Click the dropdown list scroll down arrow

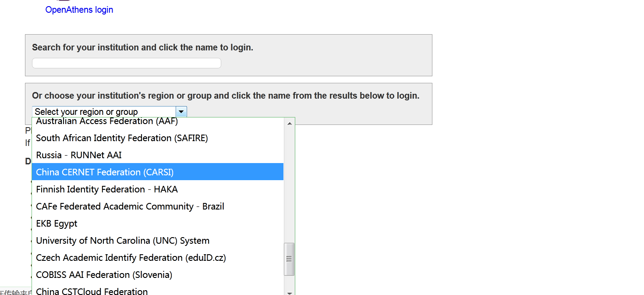point(289,293)
